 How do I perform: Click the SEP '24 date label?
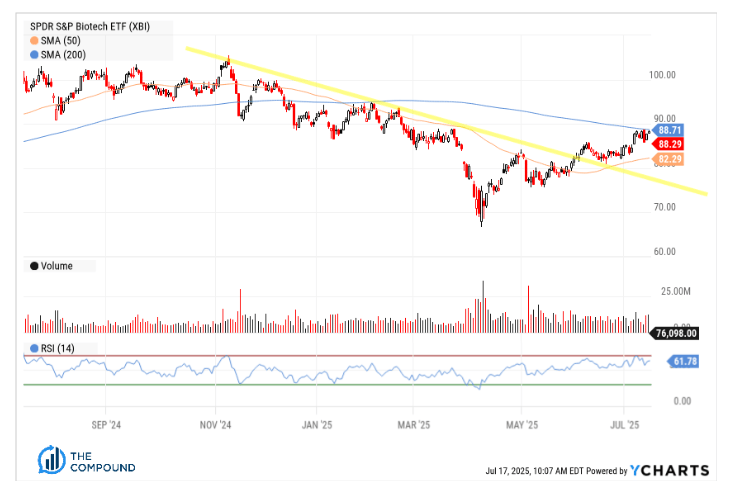[x=106, y=425]
